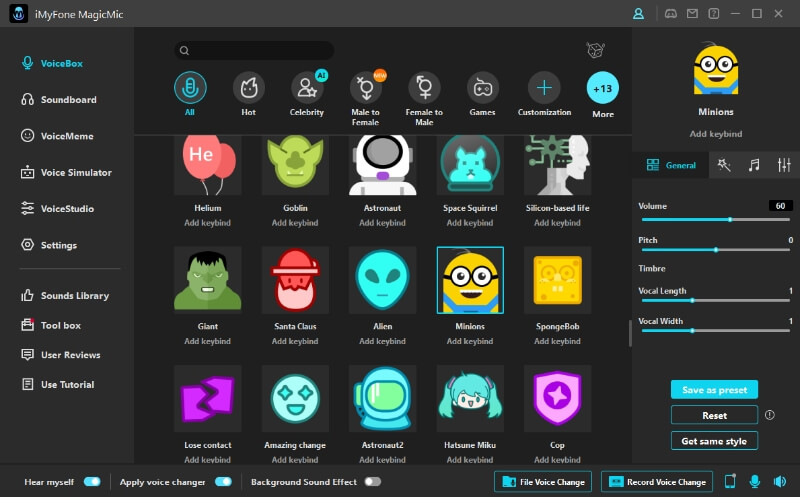
Task: Select the Hot voices category
Action: (x=248, y=94)
